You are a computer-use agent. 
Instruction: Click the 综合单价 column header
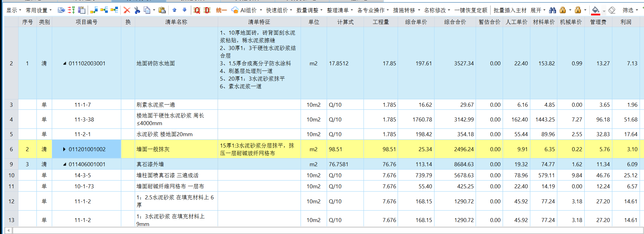[x=416, y=22]
